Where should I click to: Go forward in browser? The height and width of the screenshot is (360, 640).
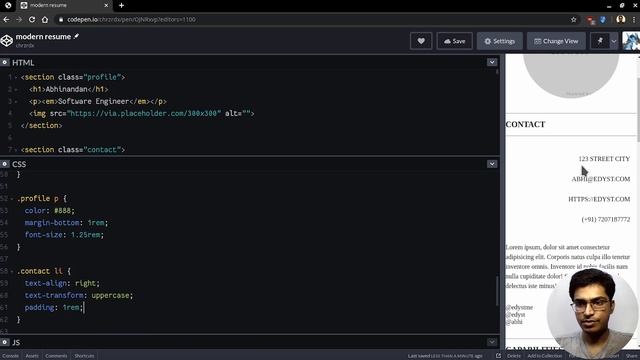pyautogui.click(x=19, y=19)
